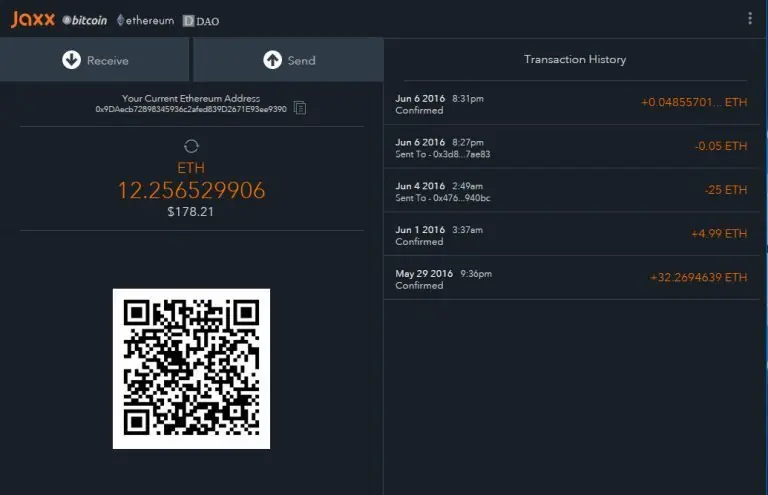This screenshot has width=768, height=495.
Task: Click the Jaxx logo
Action: pyautogui.click(x=33, y=20)
